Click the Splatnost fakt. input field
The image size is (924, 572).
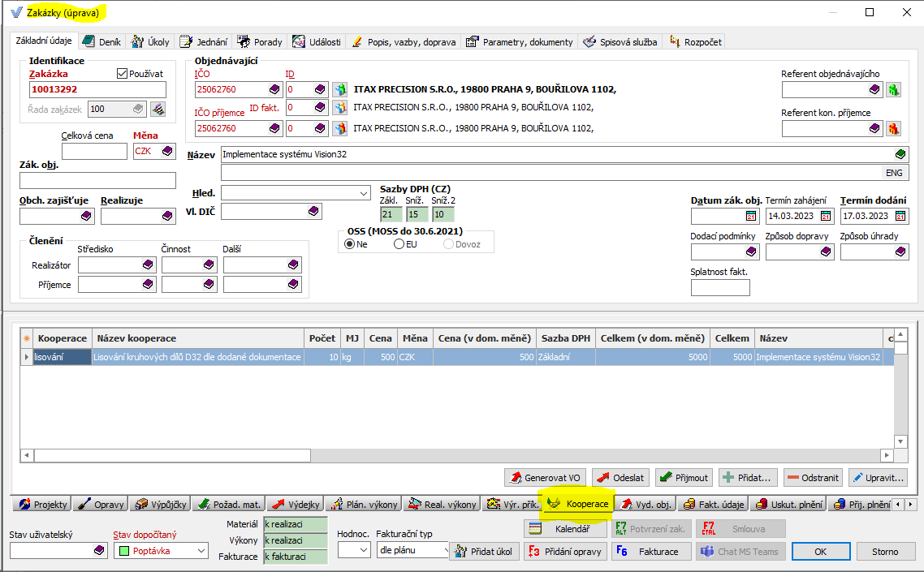720,288
